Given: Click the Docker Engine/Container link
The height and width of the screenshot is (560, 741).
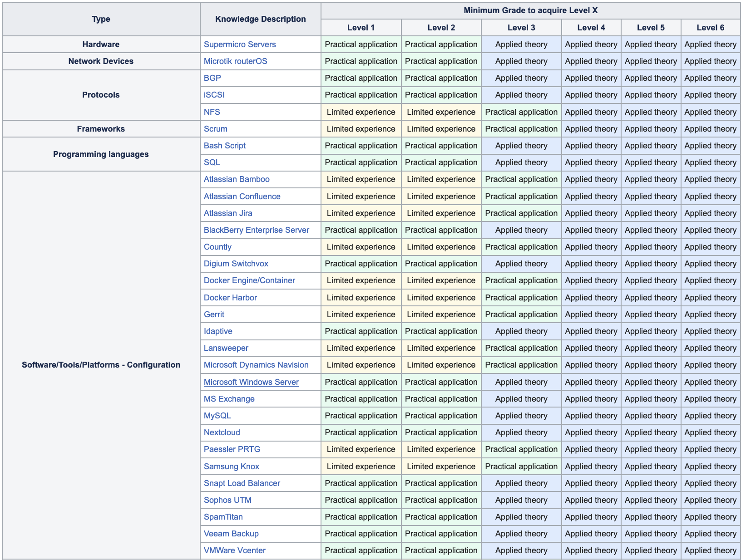Looking at the screenshot, I should [249, 280].
